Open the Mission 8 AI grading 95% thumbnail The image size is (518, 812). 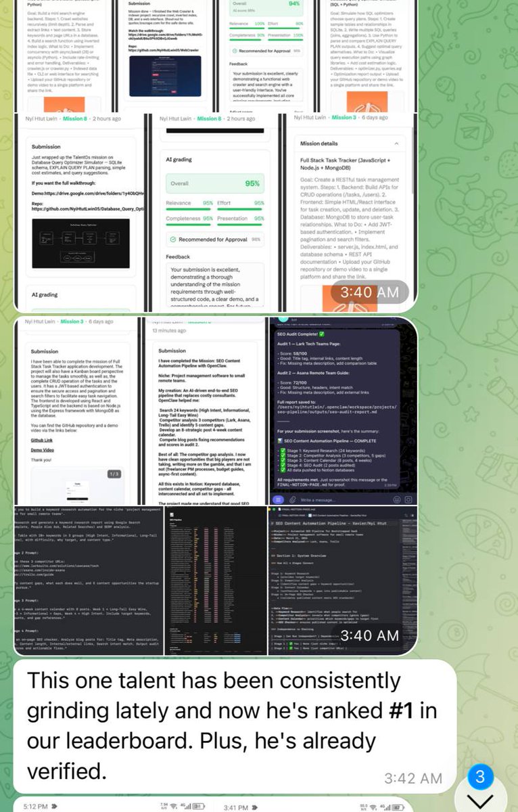click(216, 213)
